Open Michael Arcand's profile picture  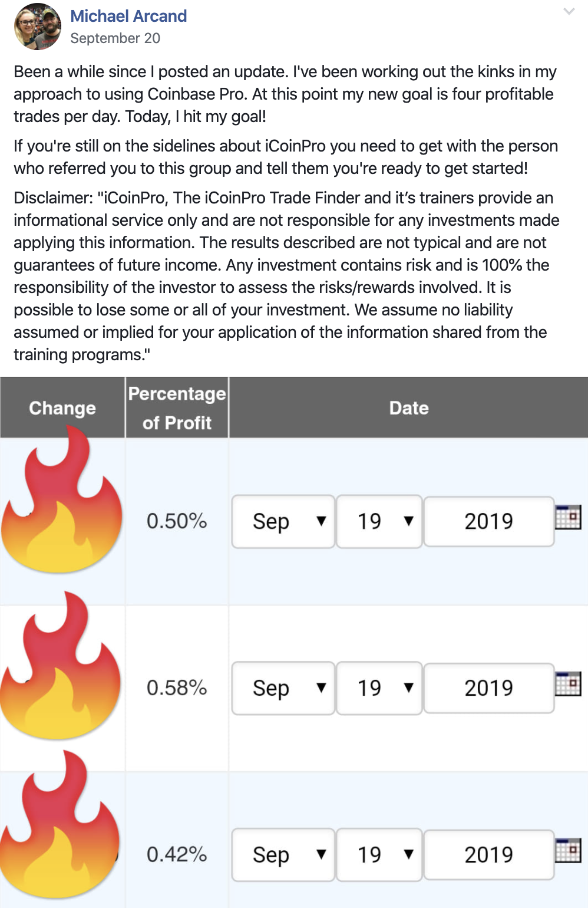37,27
